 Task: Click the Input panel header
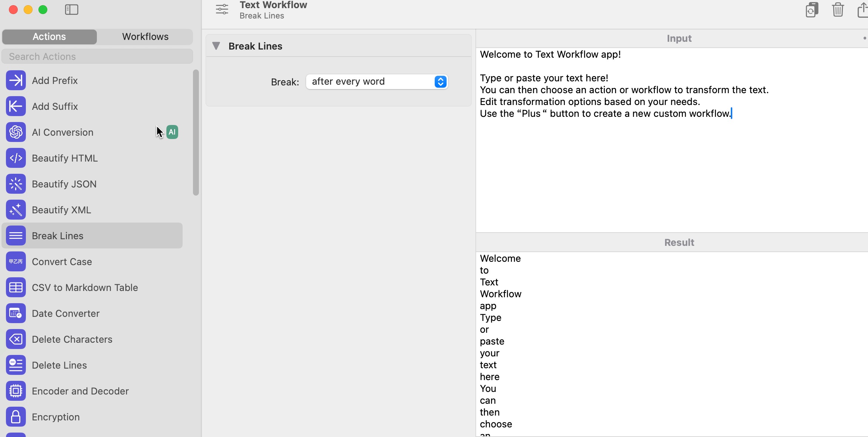click(672, 38)
